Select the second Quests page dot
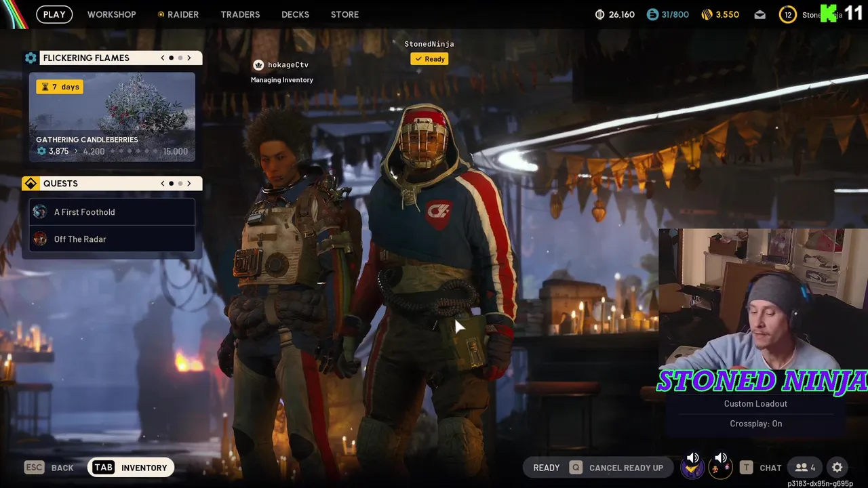The width and height of the screenshot is (868, 488). (x=180, y=184)
